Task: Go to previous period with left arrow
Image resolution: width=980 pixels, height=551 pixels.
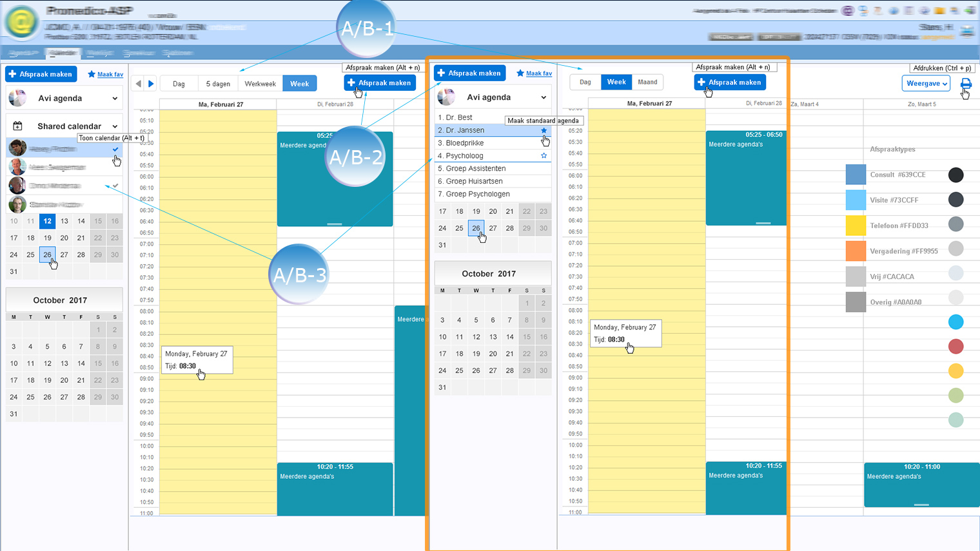Action: click(x=139, y=84)
